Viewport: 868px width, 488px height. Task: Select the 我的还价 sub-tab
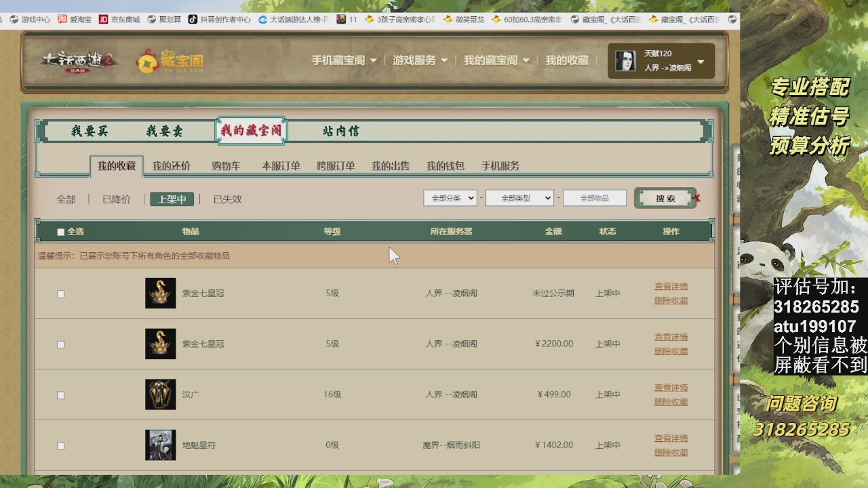pyautogui.click(x=171, y=166)
